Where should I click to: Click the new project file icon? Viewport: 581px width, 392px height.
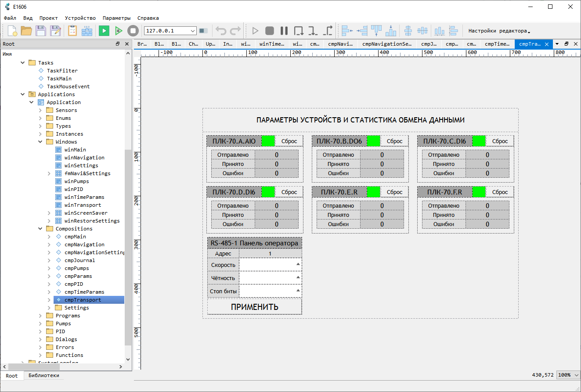coord(12,31)
